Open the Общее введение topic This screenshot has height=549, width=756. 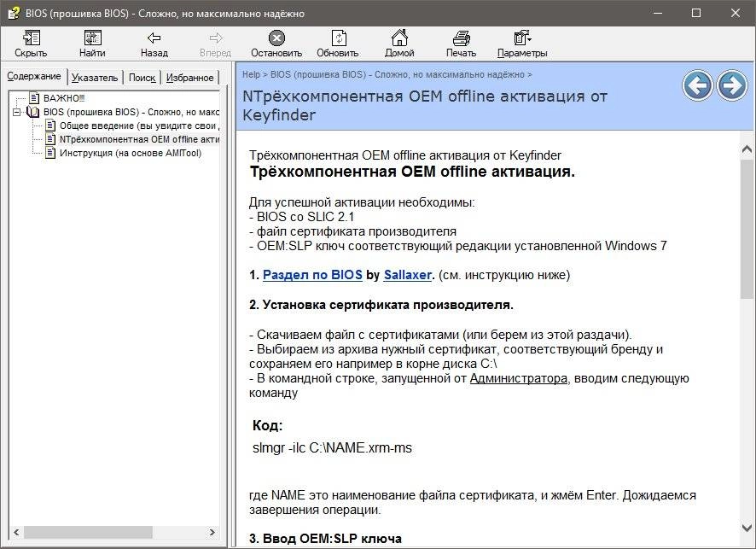tap(139, 126)
